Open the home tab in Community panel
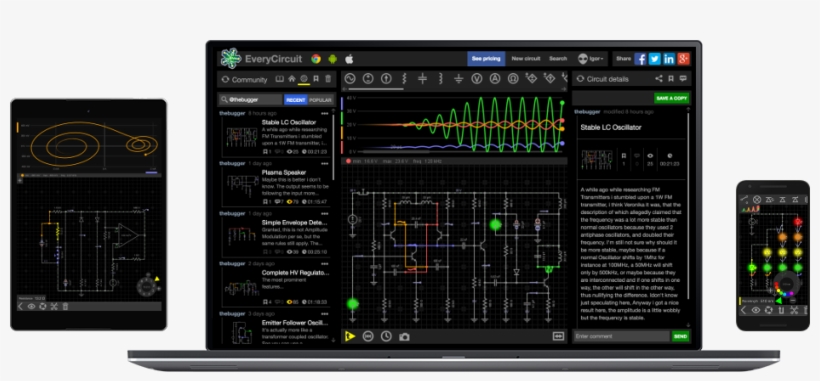Viewport: 820px width, 381px height. pos(292,79)
